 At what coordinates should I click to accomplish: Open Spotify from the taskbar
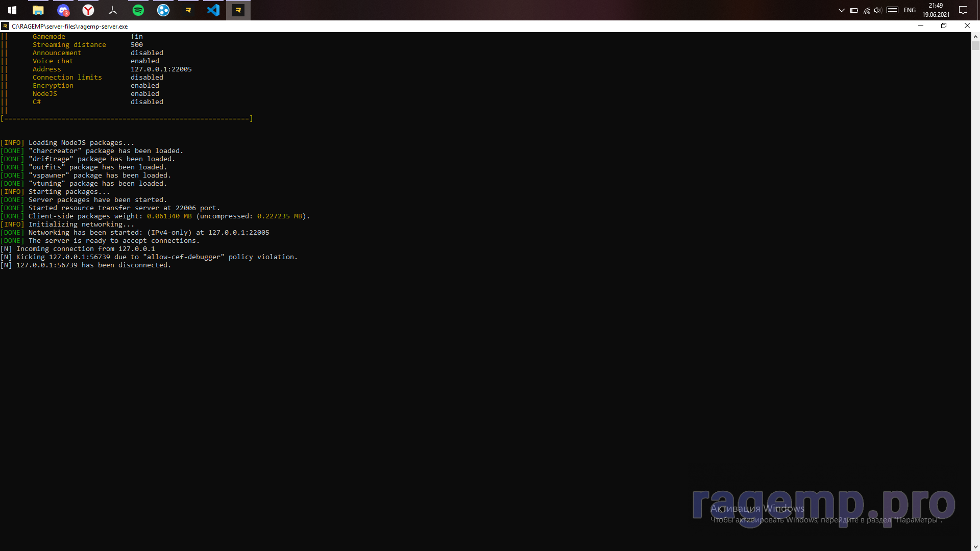(x=138, y=10)
